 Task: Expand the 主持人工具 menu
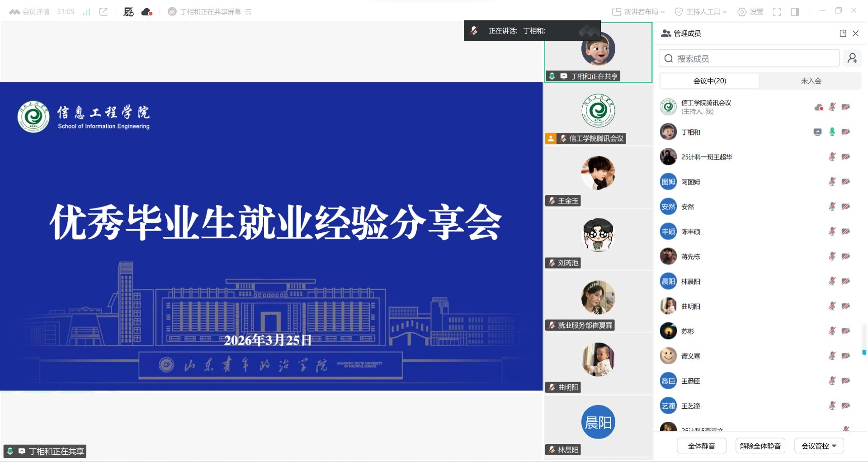click(700, 12)
